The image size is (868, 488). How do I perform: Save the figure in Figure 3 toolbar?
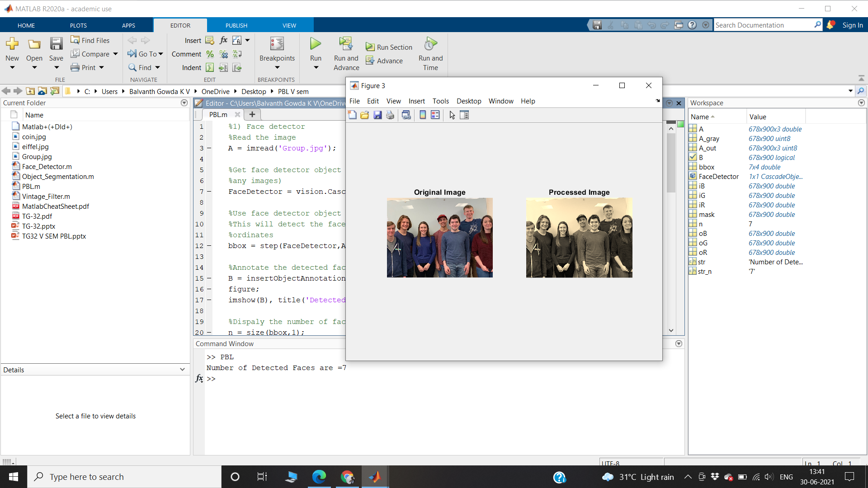tap(378, 115)
